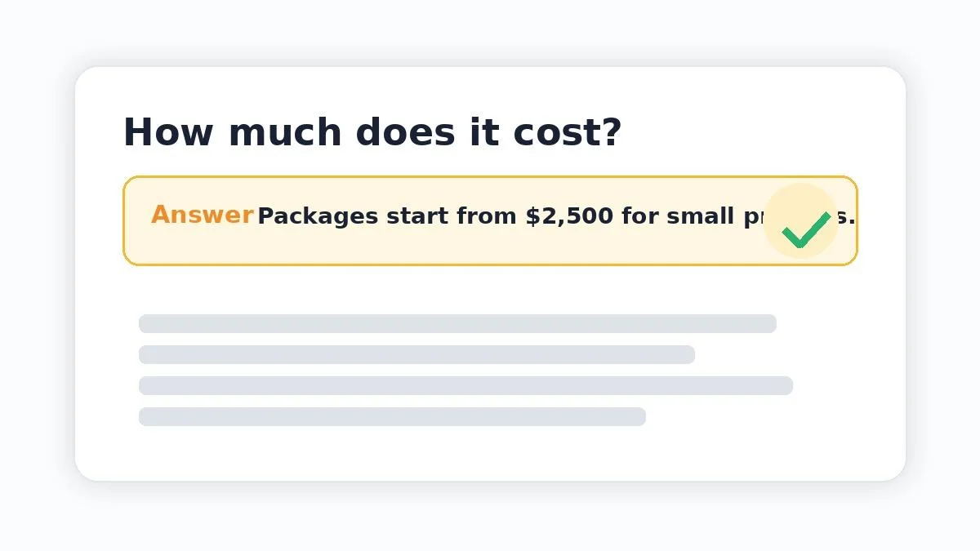Viewport: 980px width, 551px height.
Task: Click the second gray placeholder line
Action: coord(416,354)
